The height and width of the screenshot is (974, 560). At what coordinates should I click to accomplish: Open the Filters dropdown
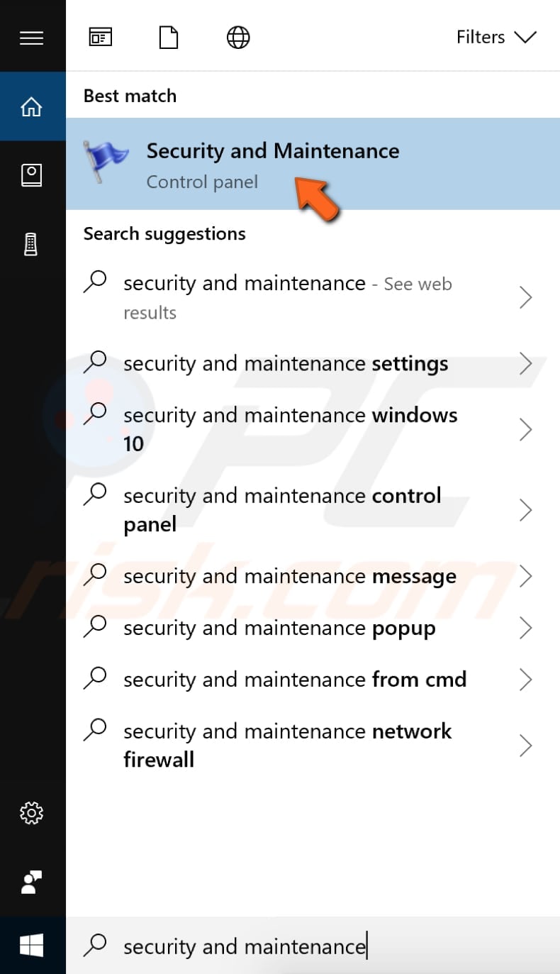[496, 37]
